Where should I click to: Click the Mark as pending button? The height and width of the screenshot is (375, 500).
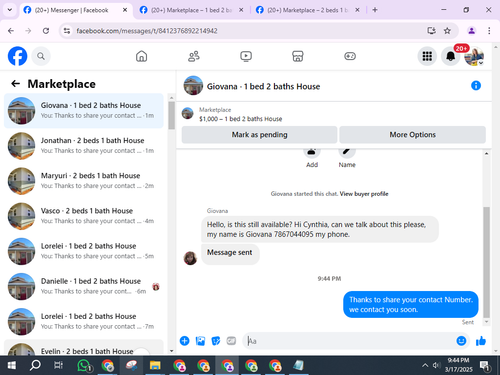click(259, 135)
